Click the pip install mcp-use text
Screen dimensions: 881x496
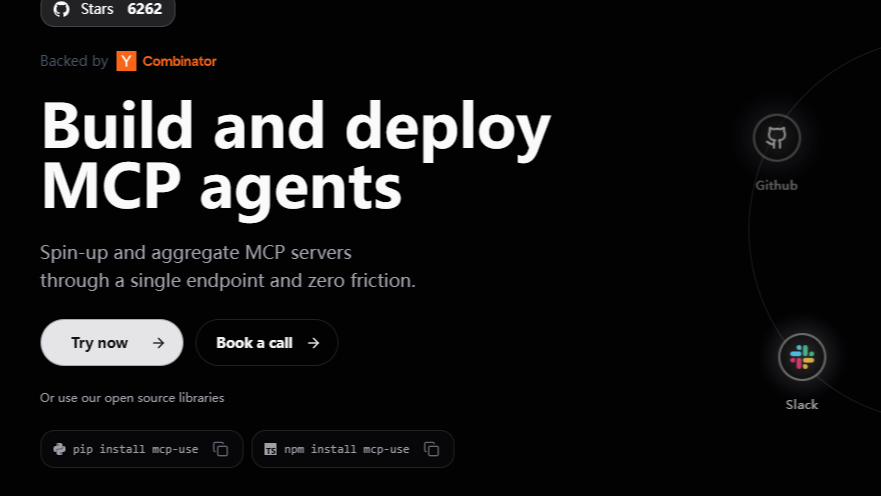(x=135, y=449)
